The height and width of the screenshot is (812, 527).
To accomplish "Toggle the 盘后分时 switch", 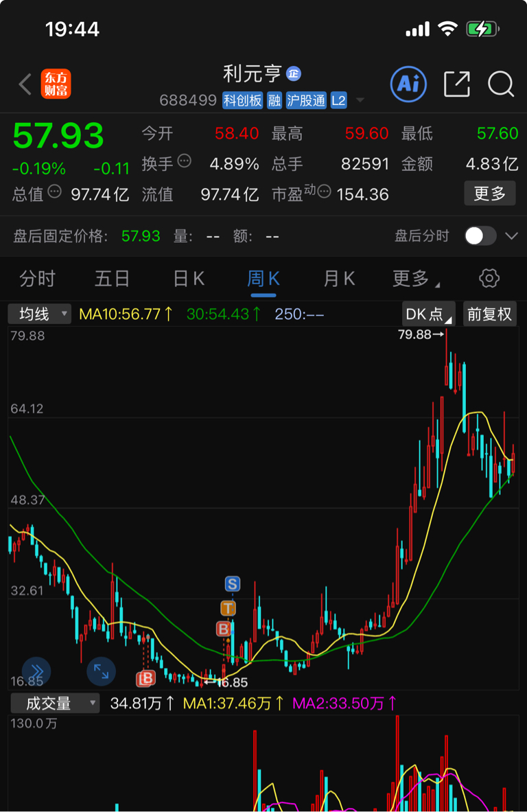I will (x=480, y=236).
